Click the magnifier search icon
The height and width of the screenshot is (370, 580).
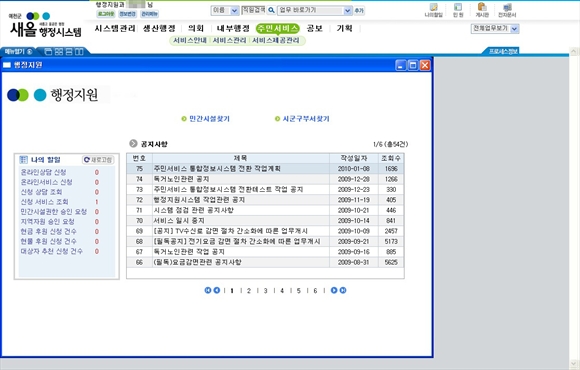[x=271, y=10]
